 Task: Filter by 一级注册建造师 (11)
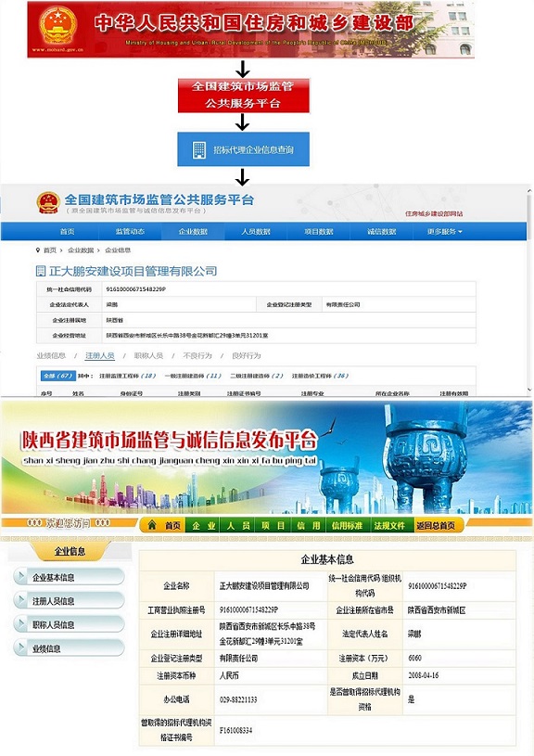193,376
